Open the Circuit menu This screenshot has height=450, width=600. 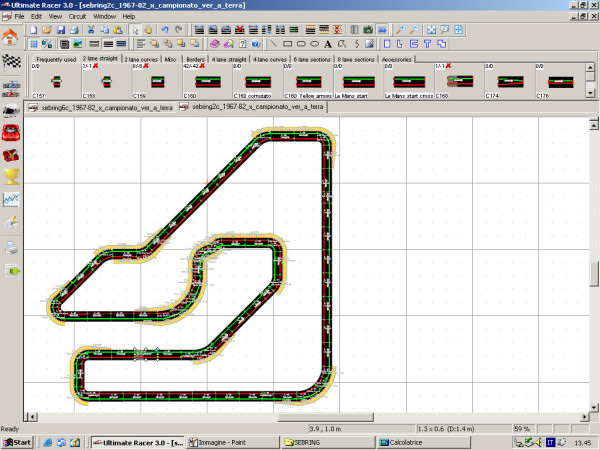click(x=77, y=17)
